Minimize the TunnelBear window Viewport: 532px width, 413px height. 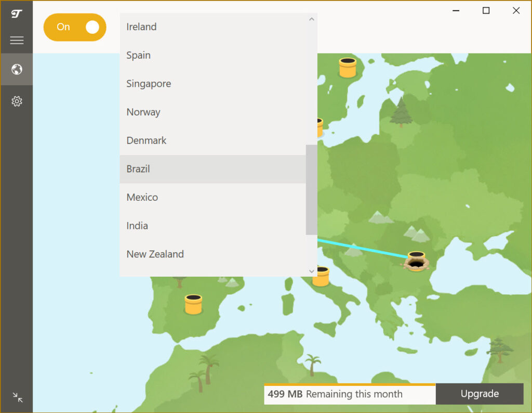coord(456,10)
